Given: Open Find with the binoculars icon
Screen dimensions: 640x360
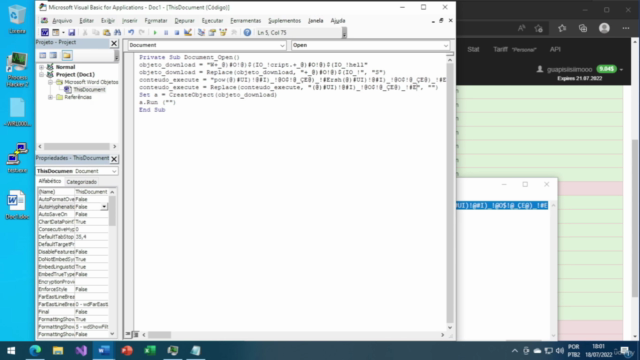Looking at the screenshot, I should click(x=118, y=33).
